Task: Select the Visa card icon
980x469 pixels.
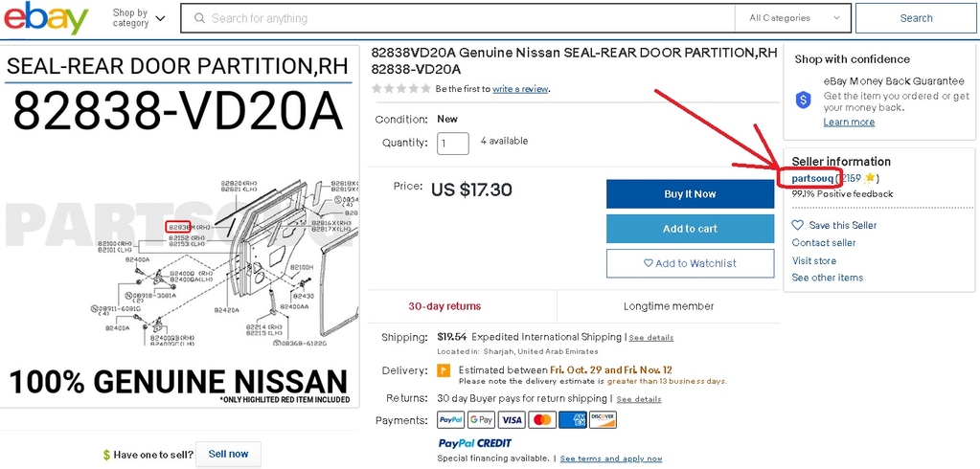Action: click(x=512, y=420)
